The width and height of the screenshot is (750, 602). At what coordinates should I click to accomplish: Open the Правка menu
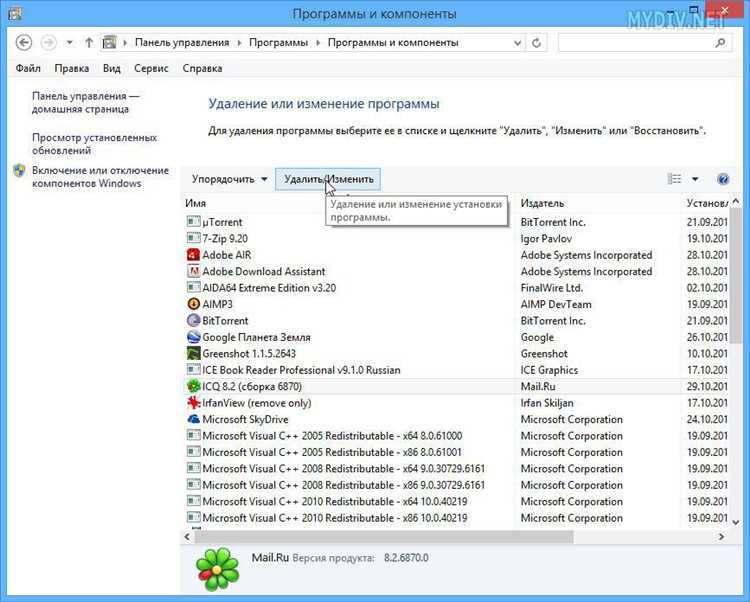coord(72,68)
